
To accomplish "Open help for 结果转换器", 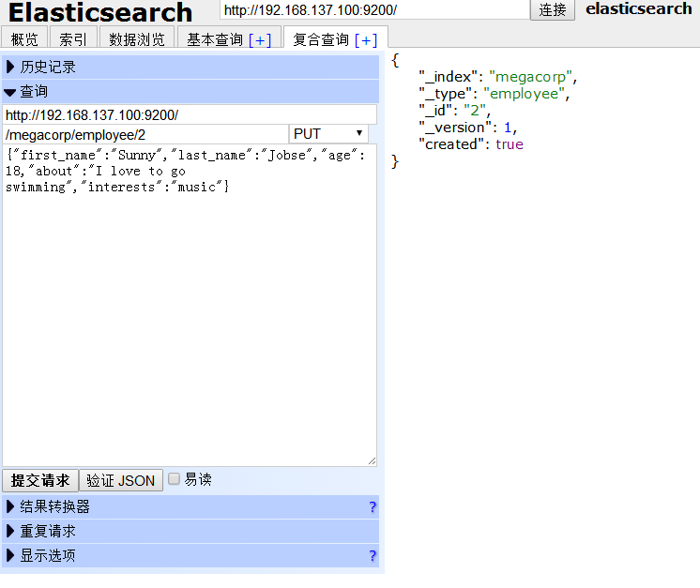I will pyautogui.click(x=373, y=506).
